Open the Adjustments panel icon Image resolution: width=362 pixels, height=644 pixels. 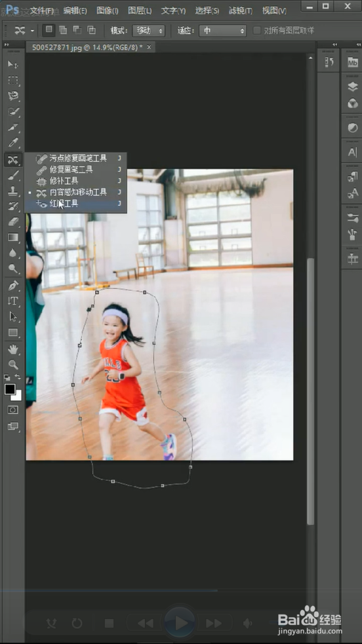tap(353, 128)
